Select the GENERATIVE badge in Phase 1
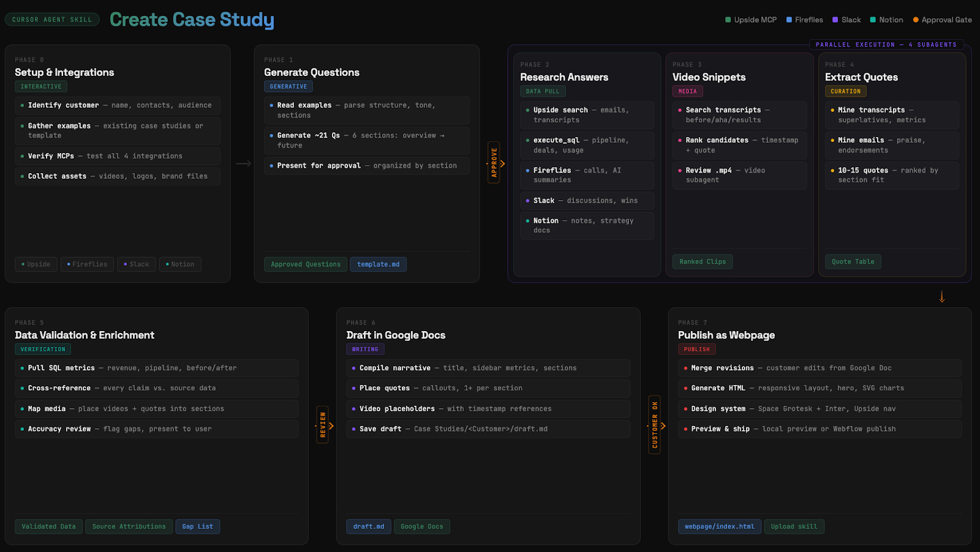This screenshot has width=980, height=552. pyautogui.click(x=288, y=86)
